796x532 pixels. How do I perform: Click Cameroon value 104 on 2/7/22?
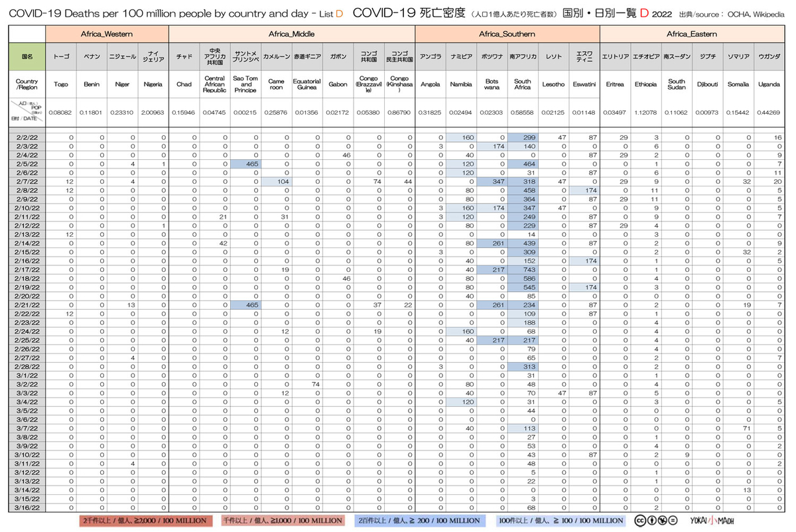(277, 181)
